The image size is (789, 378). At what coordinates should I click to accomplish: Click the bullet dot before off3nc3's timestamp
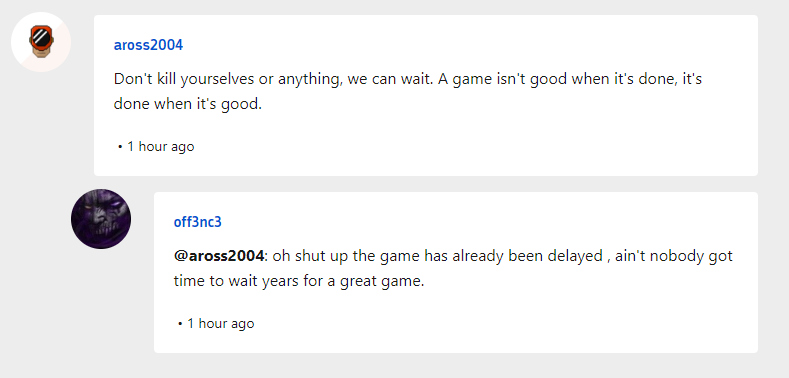180,324
